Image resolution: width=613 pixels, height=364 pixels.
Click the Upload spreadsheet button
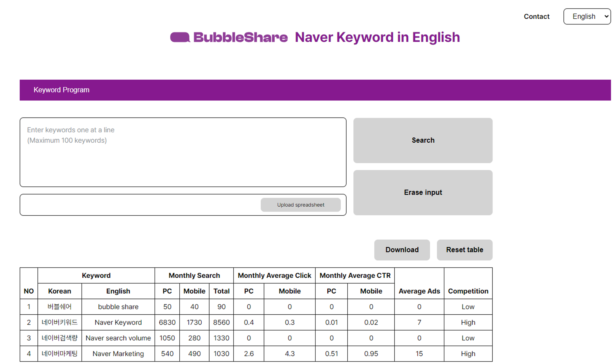tap(301, 205)
